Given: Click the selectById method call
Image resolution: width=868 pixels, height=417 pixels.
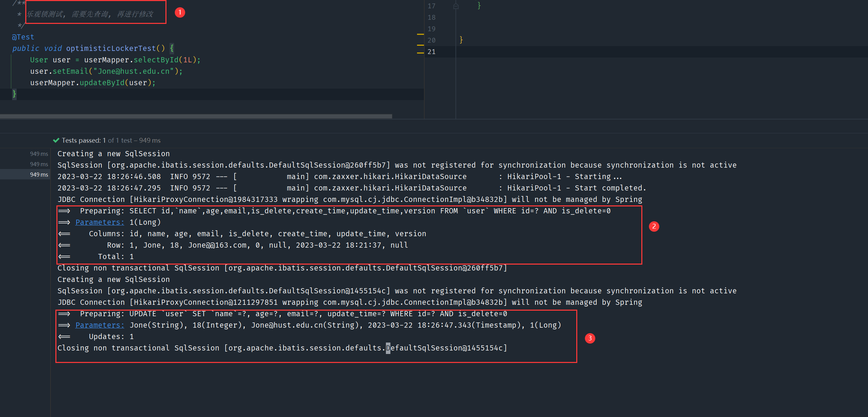Looking at the screenshot, I should (x=156, y=60).
